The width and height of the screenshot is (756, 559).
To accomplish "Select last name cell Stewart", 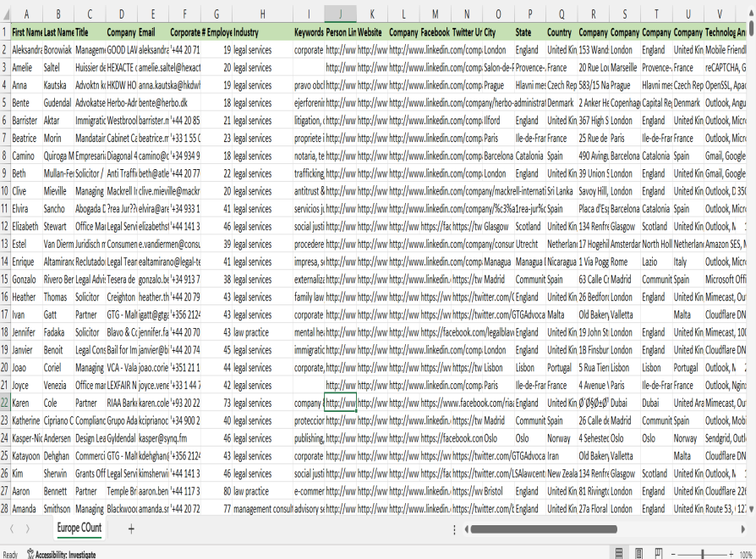I will (x=58, y=226).
